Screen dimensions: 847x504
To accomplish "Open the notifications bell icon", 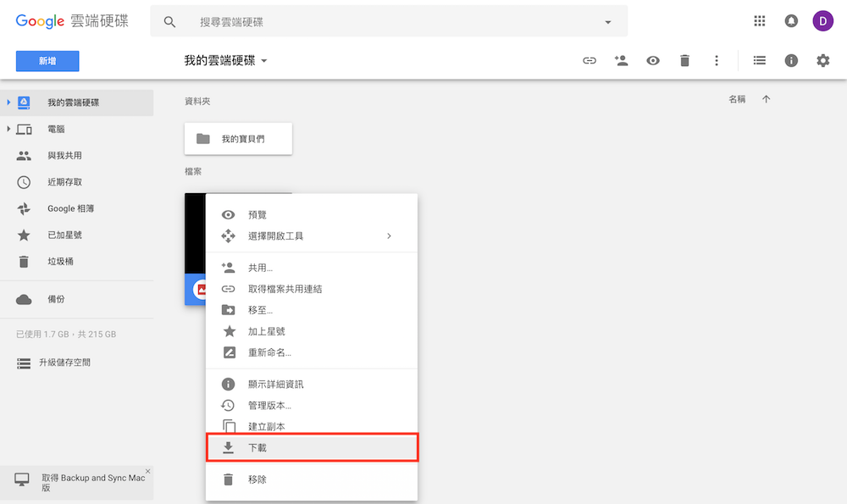I will click(791, 21).
